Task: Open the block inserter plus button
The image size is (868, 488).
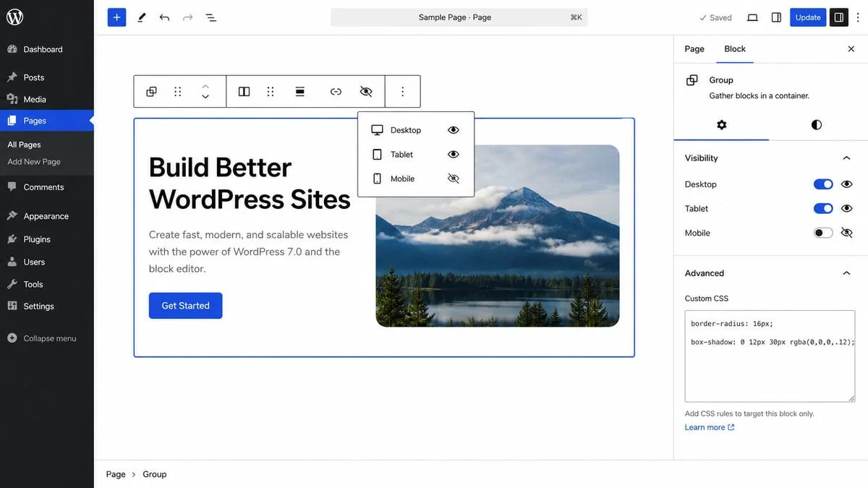Action: click(116, 17)
